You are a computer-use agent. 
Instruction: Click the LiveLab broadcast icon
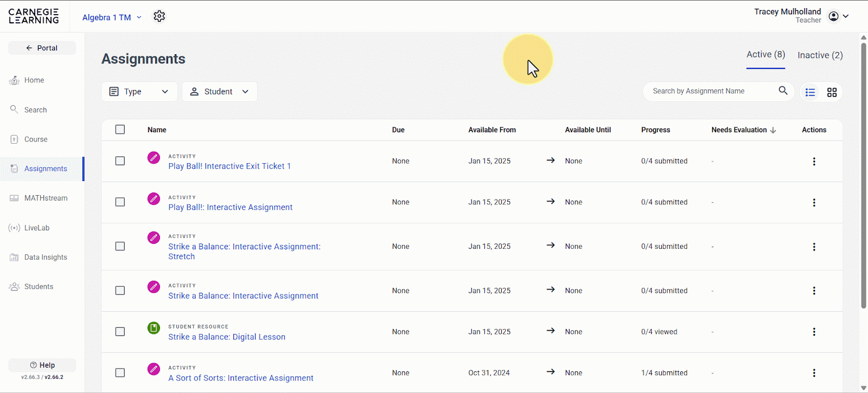(x=14, y=228)
